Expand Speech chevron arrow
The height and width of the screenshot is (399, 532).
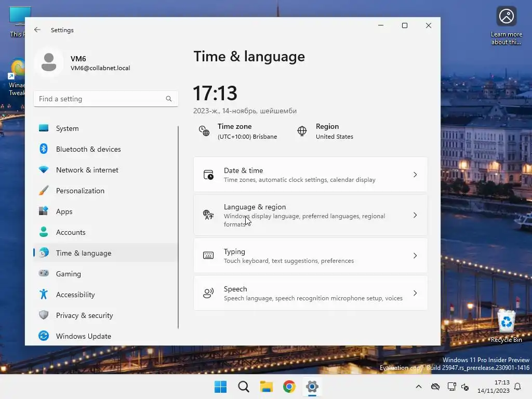coord(415,293)
